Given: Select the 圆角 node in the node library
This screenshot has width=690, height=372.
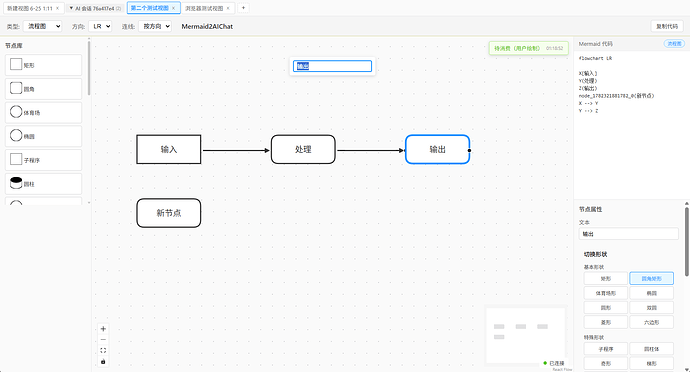Looking at the screenshot, I should (43, 88).
